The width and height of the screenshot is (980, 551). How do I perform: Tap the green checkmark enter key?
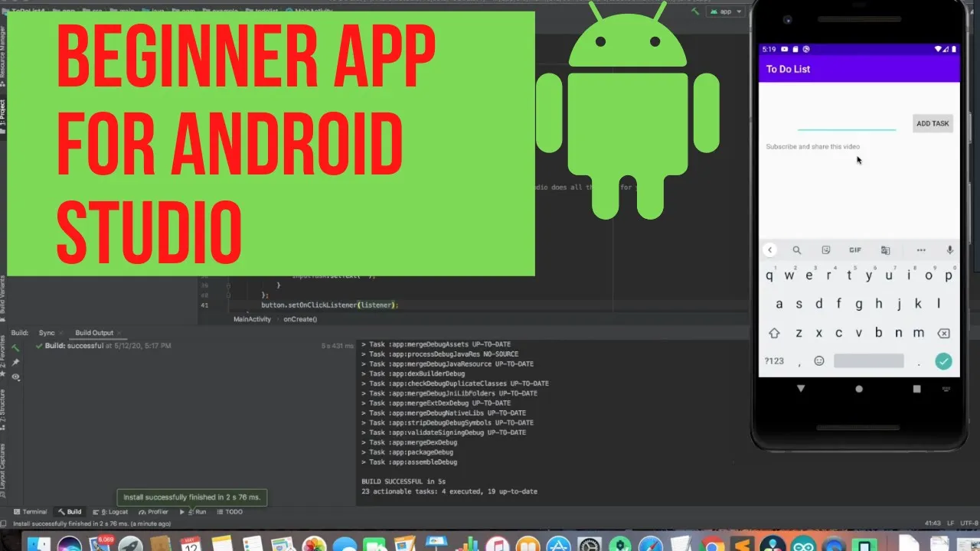pos(944,361)
